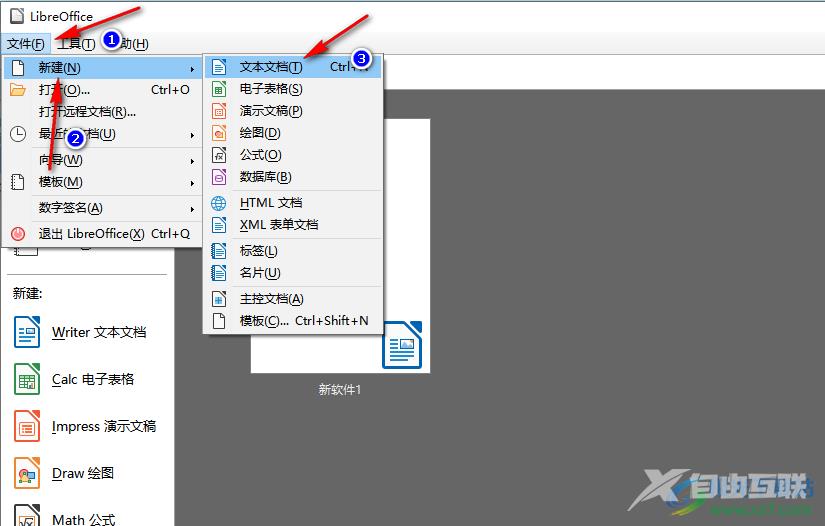The height and width of the screenshot is (526, 825).
Task: Expand the 模板(M) submenu arrow
Action: [x=193, y=183]
